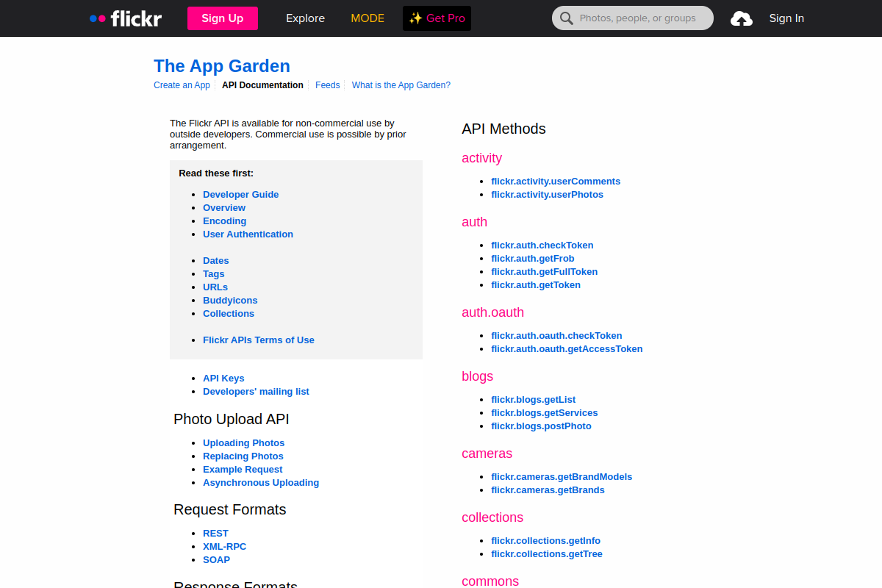Click the auth section heading
This screenshot has width=882, height=588.
click(x=474, y=222)
